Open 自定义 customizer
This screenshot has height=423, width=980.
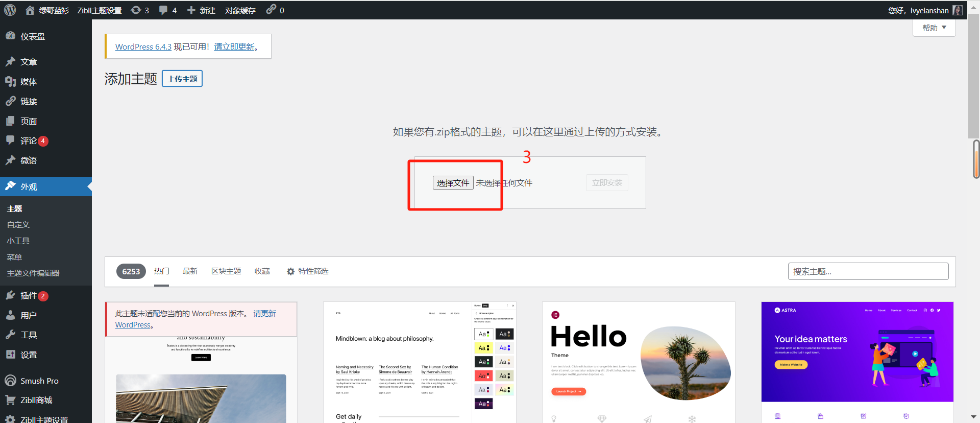tap(18, 225)
